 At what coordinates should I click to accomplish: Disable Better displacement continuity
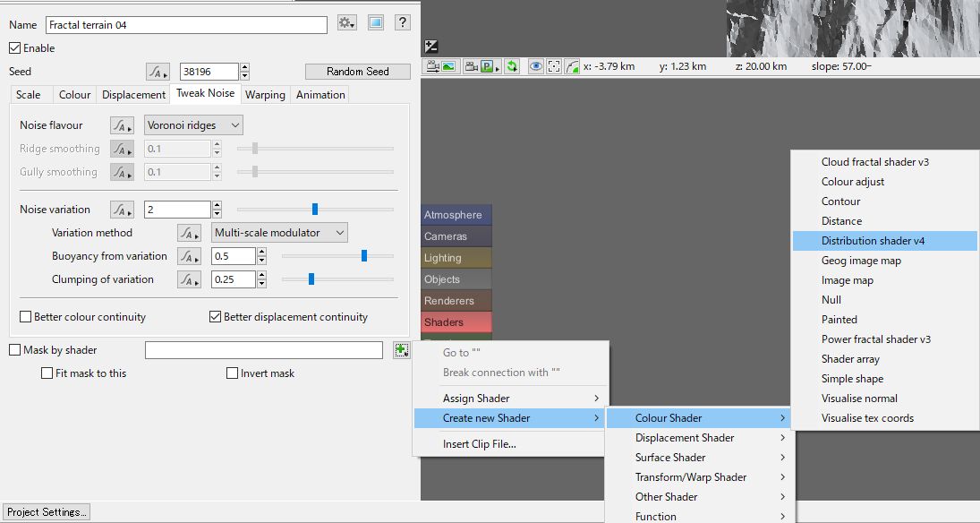point(215,317)
